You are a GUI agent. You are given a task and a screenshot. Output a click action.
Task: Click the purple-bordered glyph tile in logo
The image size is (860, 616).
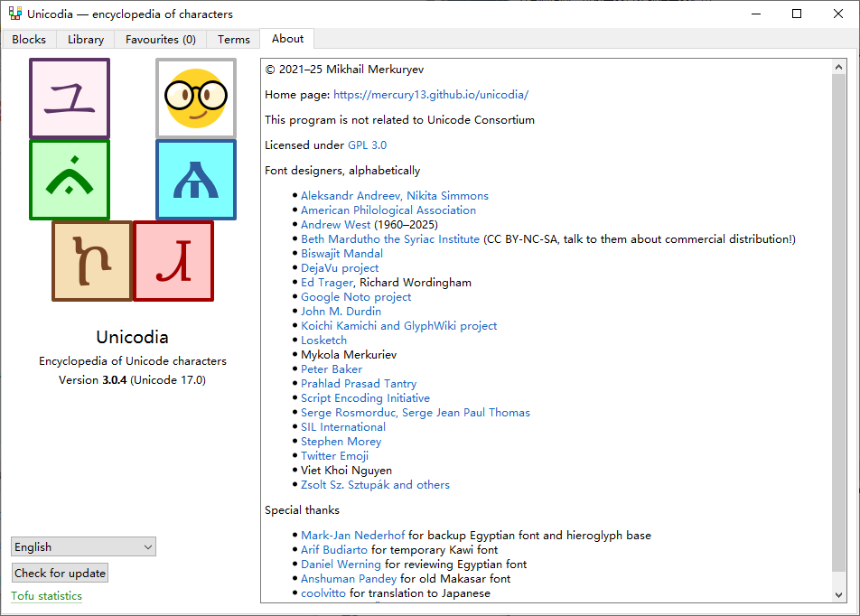point(70,98)
